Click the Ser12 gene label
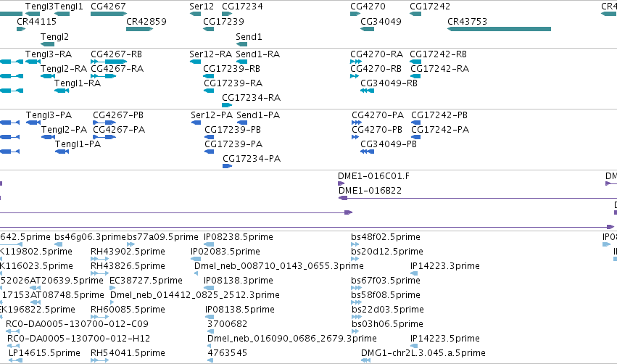Image resolution: width=617 pixels, height=364 pixels. [202, 7]
